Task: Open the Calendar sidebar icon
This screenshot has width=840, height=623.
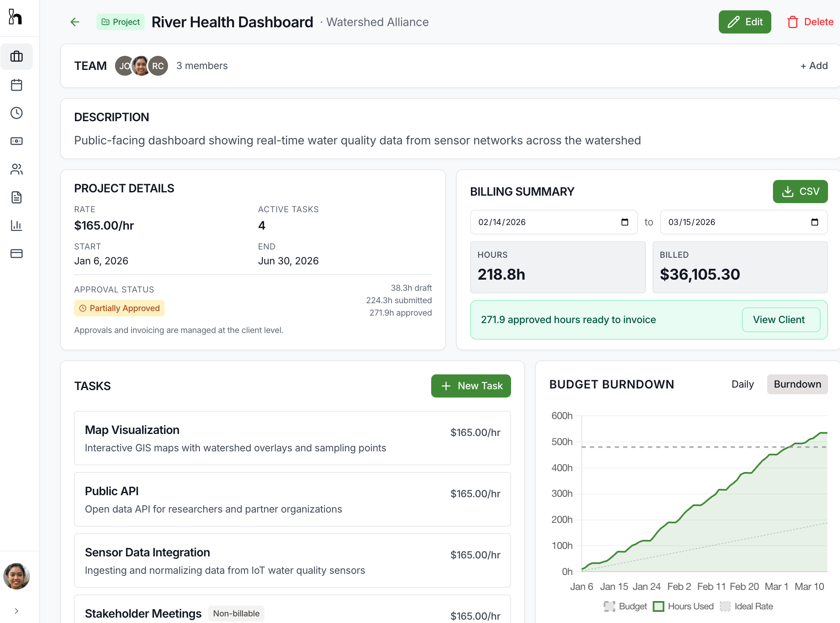Action: [x=17, y=85]
